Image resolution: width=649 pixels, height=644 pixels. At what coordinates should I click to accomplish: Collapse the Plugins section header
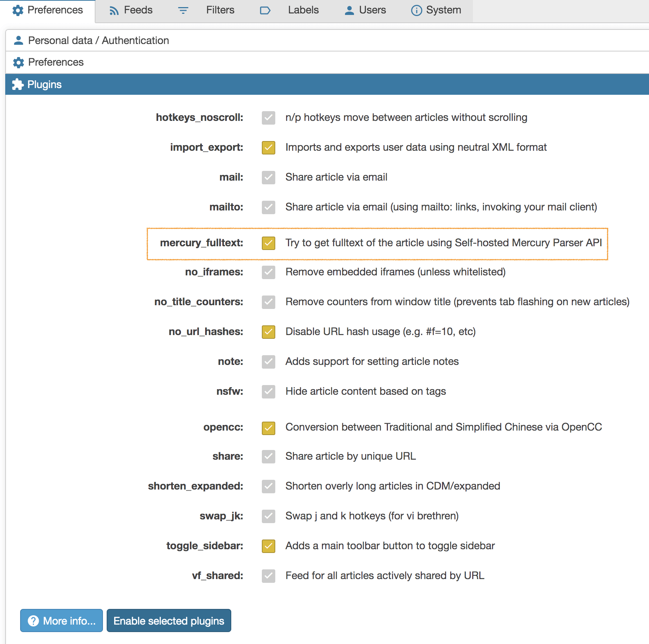tap(327, 84)
